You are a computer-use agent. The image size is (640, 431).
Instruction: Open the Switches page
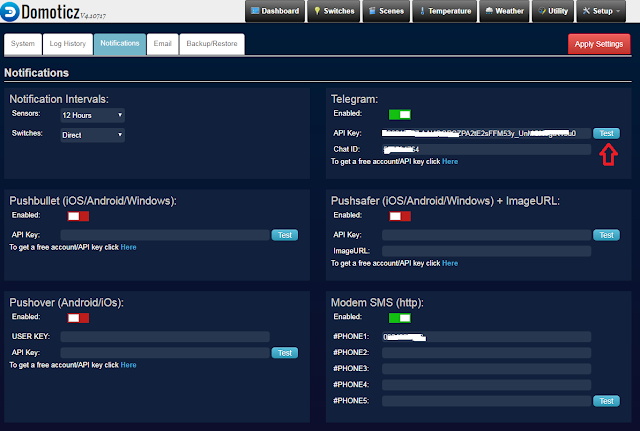pyautogui.click(x=334, y=11)
